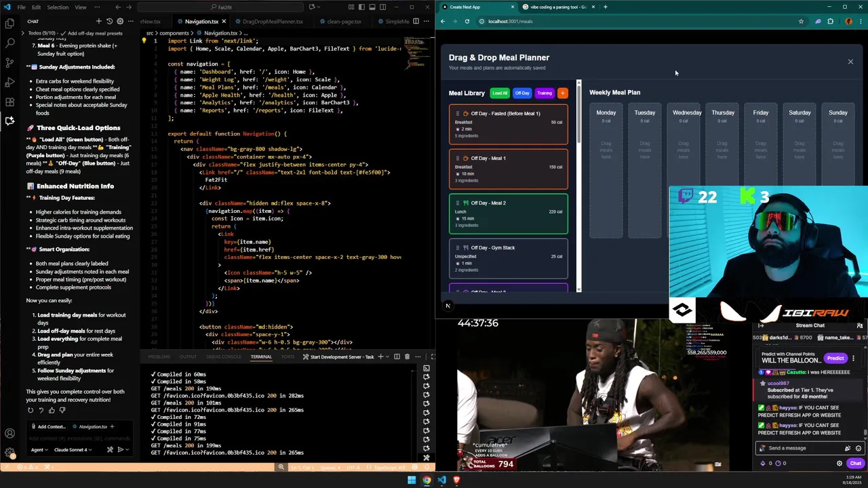Viewport: 868px width, 488px height.
Task: Open the Search view in VS Code activity bar
Action: point(9,43)
